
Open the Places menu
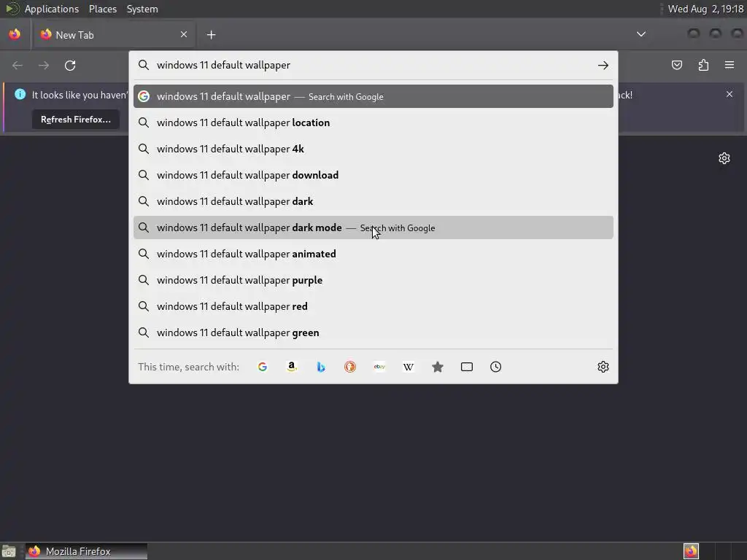pyautogui.click(x=103, y=9)
